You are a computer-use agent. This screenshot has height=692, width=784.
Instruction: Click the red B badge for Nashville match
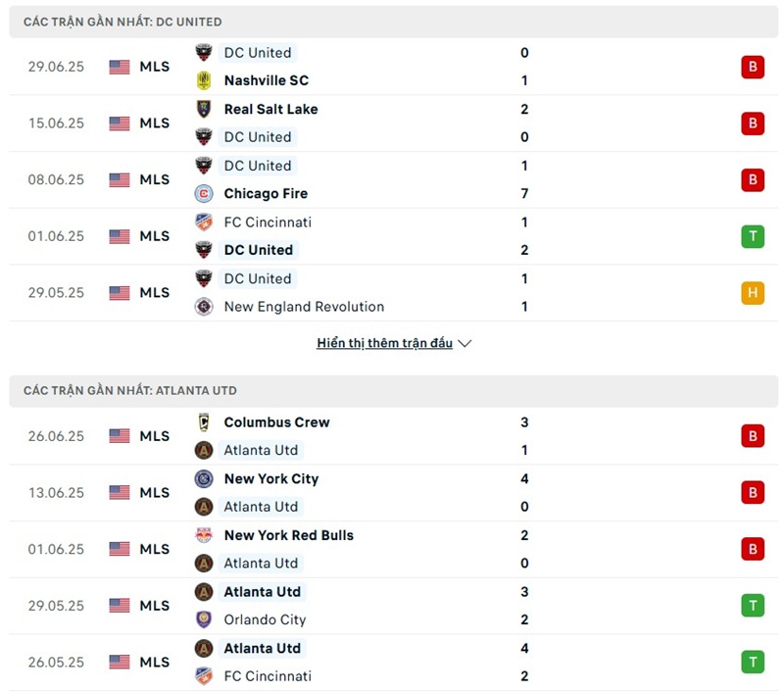click(753, 67)
